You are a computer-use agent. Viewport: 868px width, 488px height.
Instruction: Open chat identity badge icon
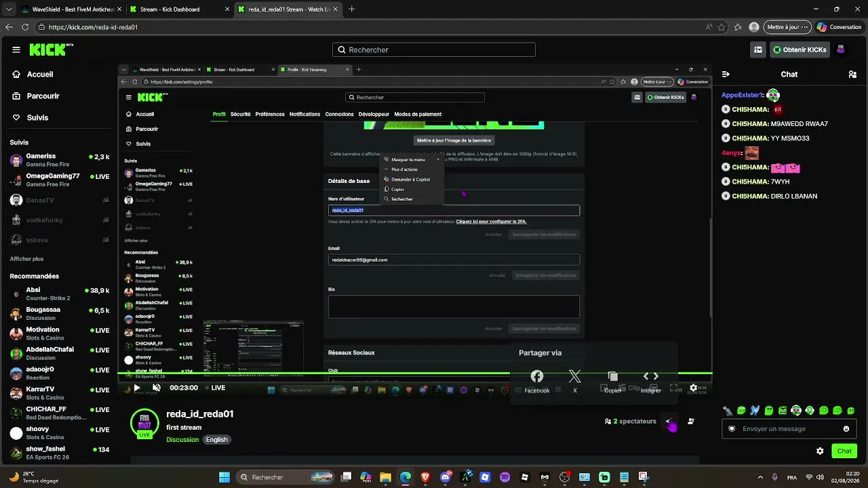coord(732,429)
